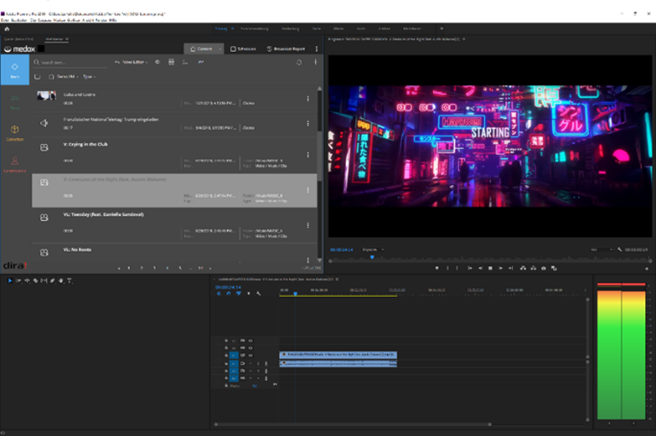This screenshot has width=656, height=436.
Task: Switch to the Schedules tab
Action: pos(244,48)
